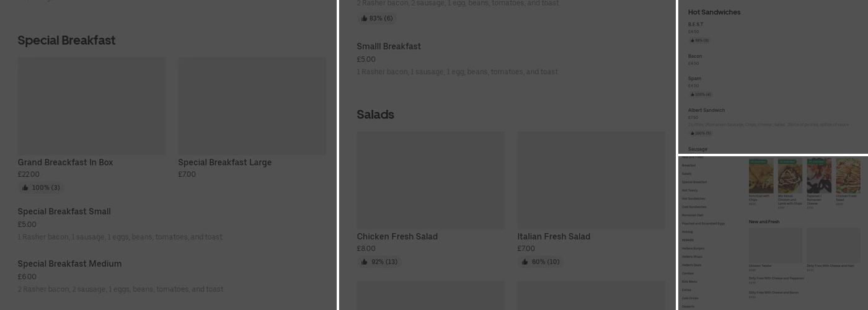This screenshot has height=310, width=868.
Task: Click thumbs-up rating icon under Spam
Action: [693, 95]
